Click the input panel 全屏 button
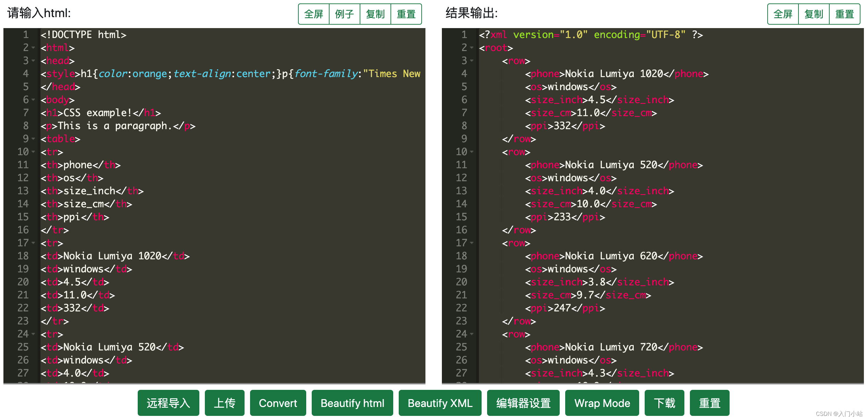 (x=313, y=14)
